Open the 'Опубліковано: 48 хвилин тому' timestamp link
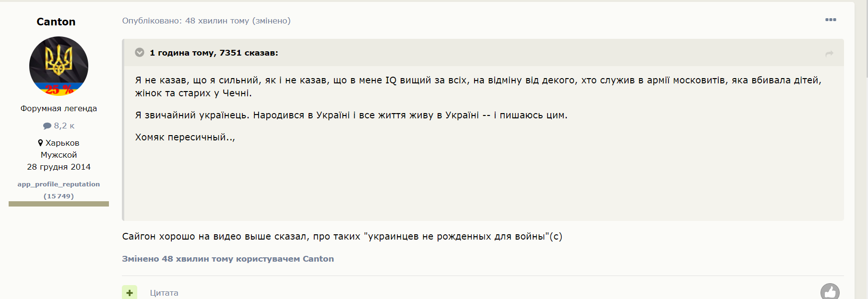The image size is (868, 299). point(185,21)
